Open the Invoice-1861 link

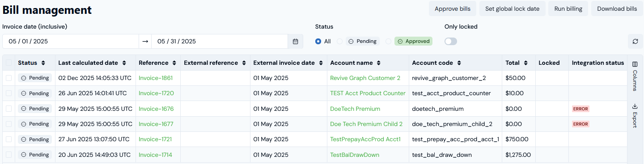click(x=156, y=78)
